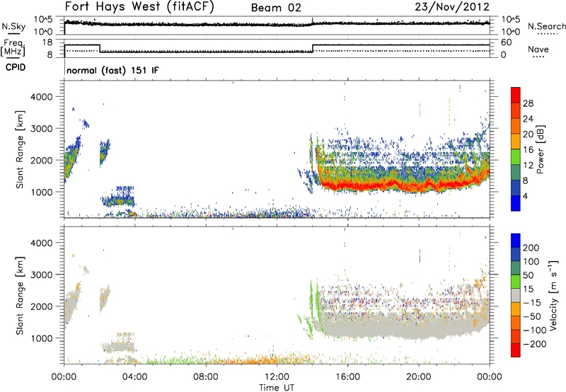Click the 'Freq. [MHz]' axis label
The image size is (566, 392).
pos(13,47)
